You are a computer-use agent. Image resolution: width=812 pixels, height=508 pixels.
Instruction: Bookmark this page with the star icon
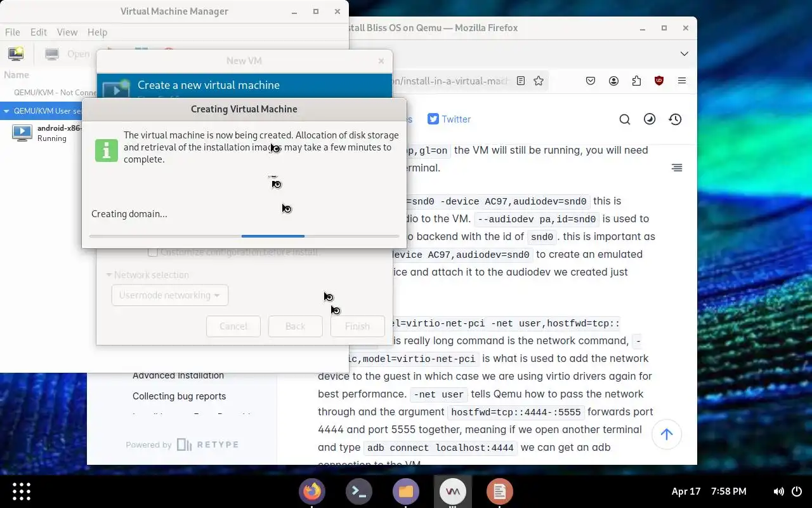coord(539,81)
